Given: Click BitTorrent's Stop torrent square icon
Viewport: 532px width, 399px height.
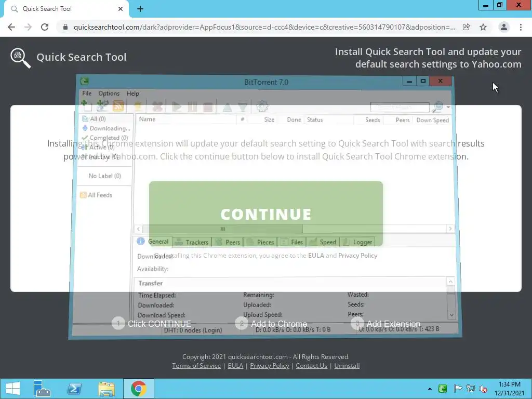Looking at the screenshot, I should 208,107.
